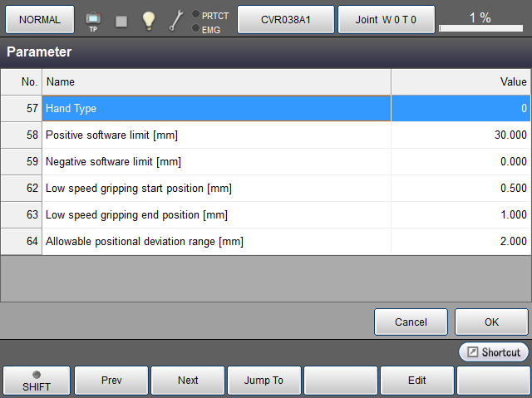Click the PRTCT indicator light
Viewport: 532px width, 398px height.
(195, 14)
